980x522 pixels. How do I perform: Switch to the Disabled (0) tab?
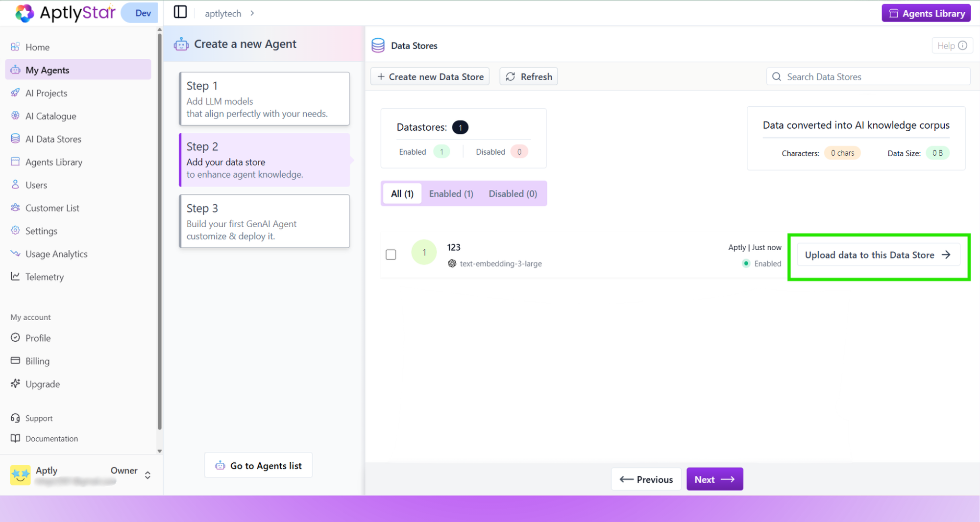(513, 194)
